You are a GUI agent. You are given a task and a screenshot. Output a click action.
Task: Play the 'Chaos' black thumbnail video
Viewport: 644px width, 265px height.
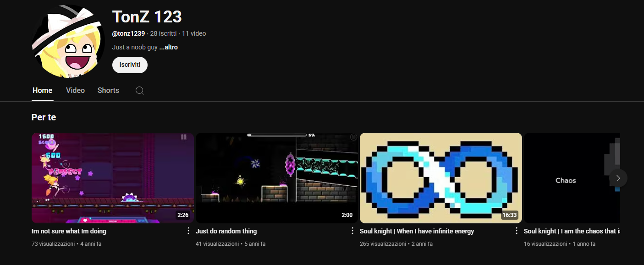click(566, 178)
